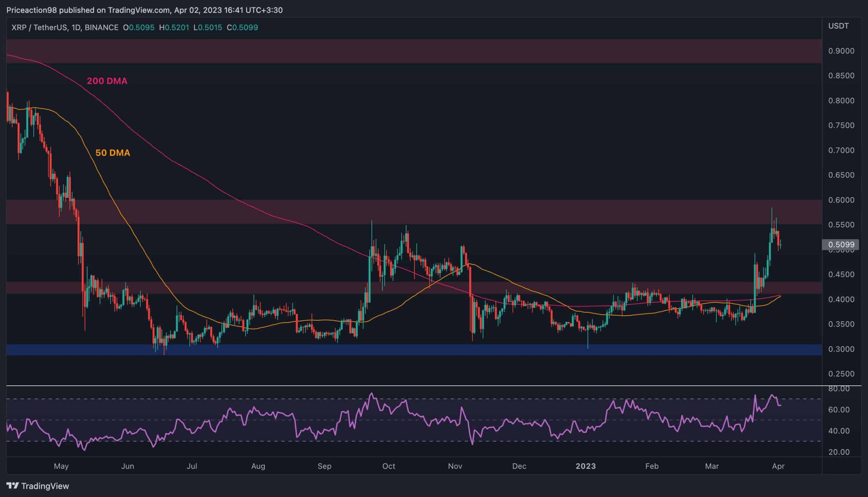The image size is (868, 497).
Task: Click the 50 DMA label on the chart
Action: [x=113, y=153]
